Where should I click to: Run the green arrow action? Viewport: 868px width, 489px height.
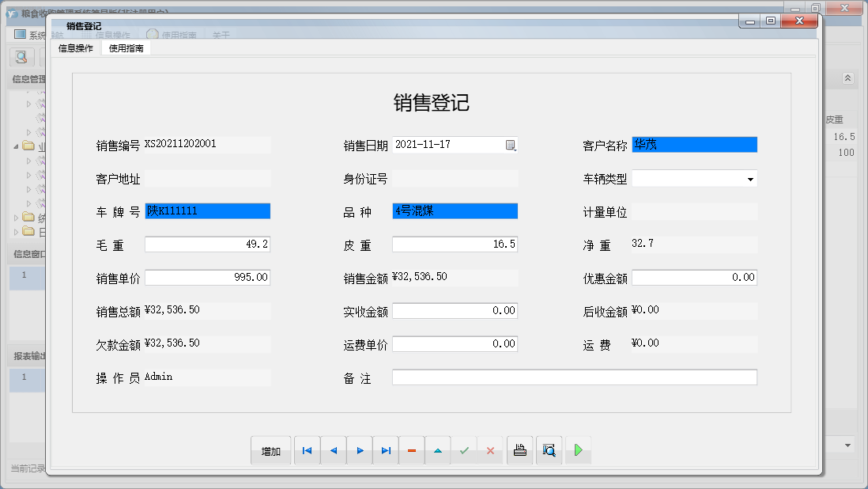point(577,449)
